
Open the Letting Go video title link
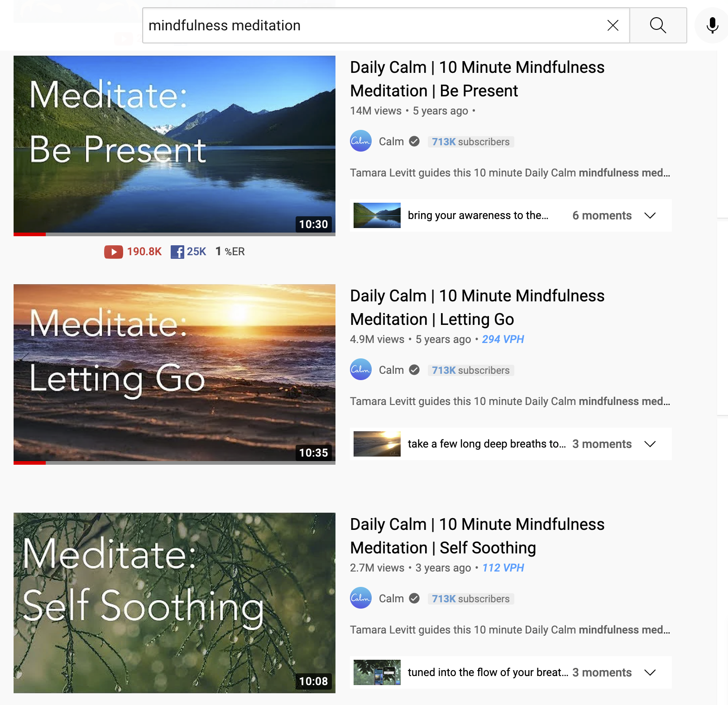coord(477,307)
